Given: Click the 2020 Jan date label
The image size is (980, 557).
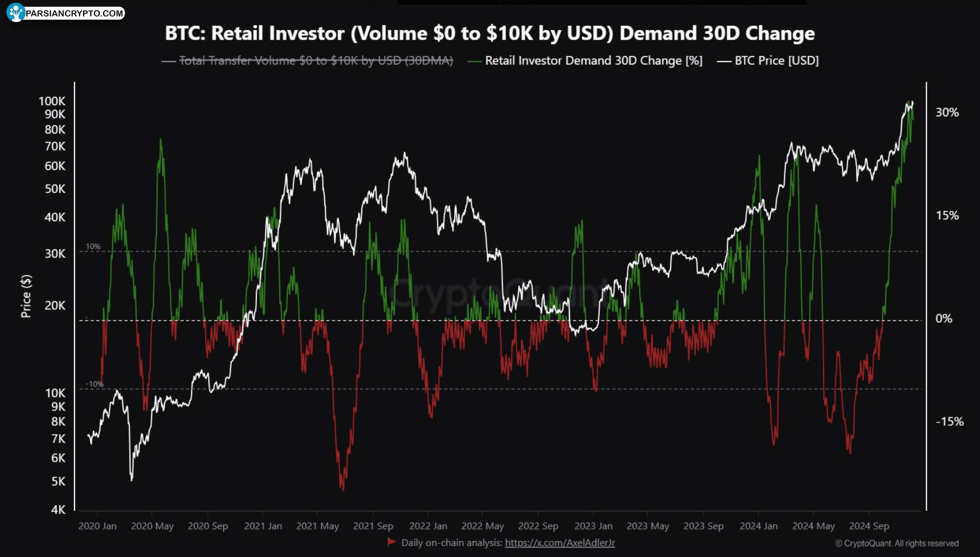Looking at the screenshot, I should pyautogui.click(x=97, y=526).
